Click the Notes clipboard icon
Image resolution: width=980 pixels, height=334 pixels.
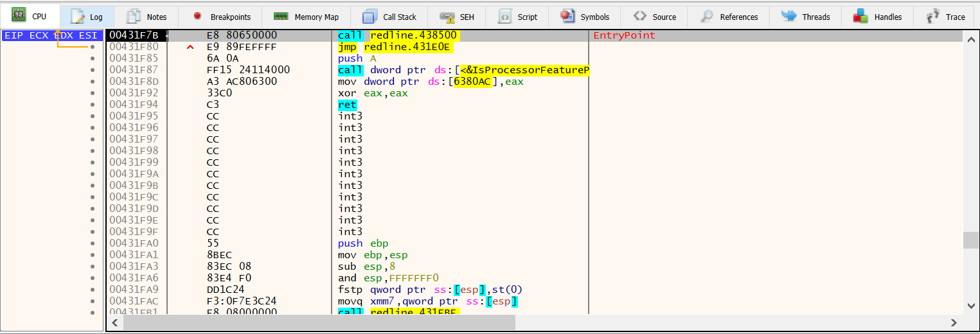point(134,16)
